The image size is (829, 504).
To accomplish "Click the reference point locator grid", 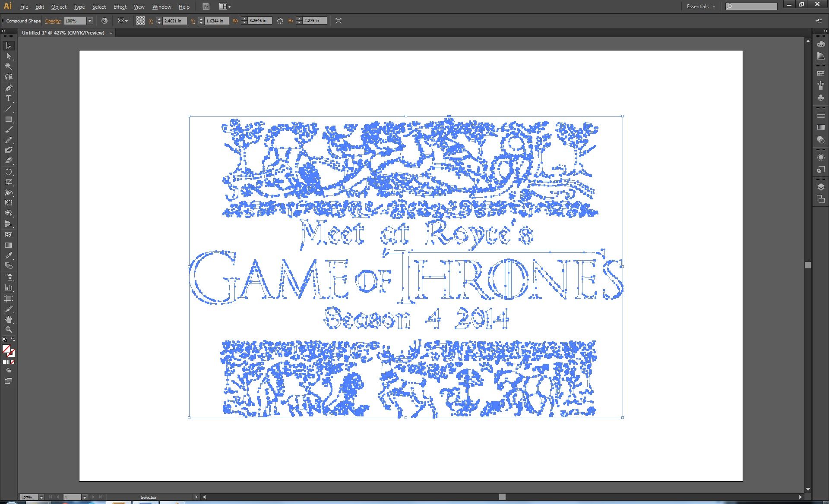I will point(140,21).
